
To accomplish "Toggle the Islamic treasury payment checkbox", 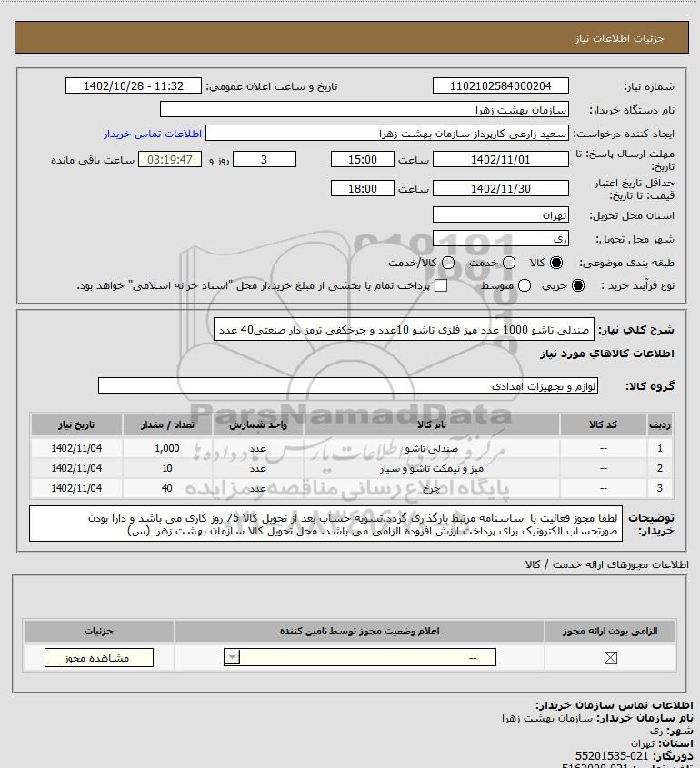I will point(441,285).
